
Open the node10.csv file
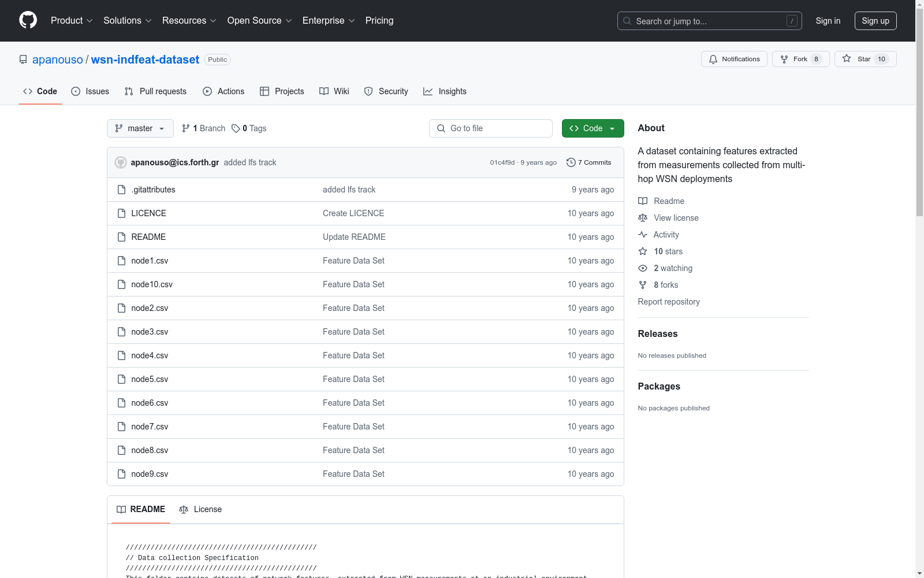[152, 284]
